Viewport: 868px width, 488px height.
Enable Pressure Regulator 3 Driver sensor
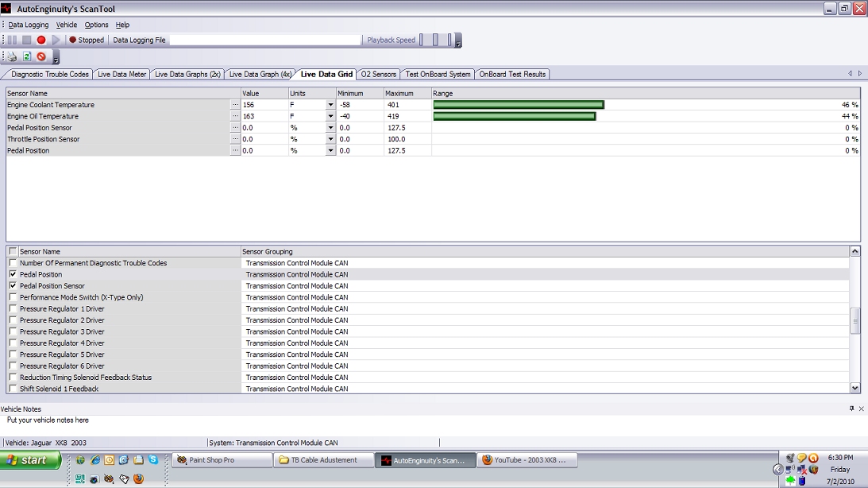(13, 331)
